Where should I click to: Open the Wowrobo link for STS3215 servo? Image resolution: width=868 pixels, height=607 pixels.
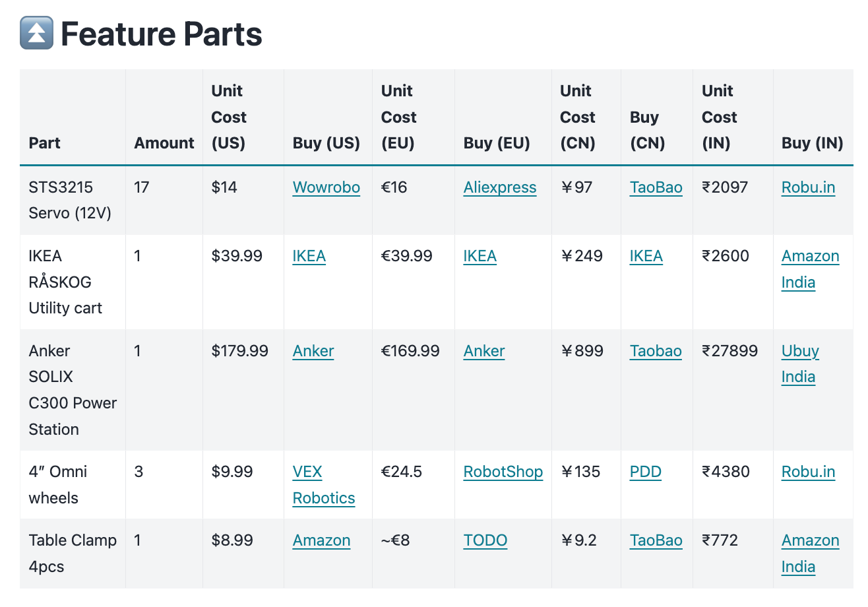326,187
